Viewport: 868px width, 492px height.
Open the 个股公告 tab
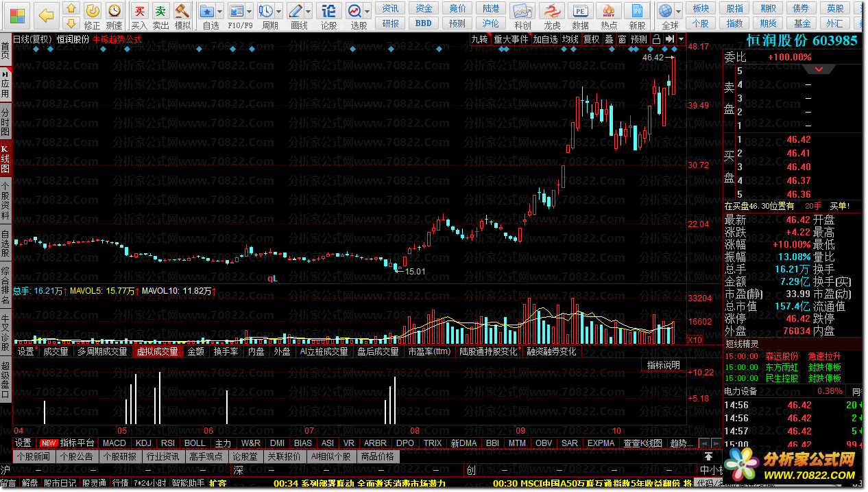click(76, 456)
